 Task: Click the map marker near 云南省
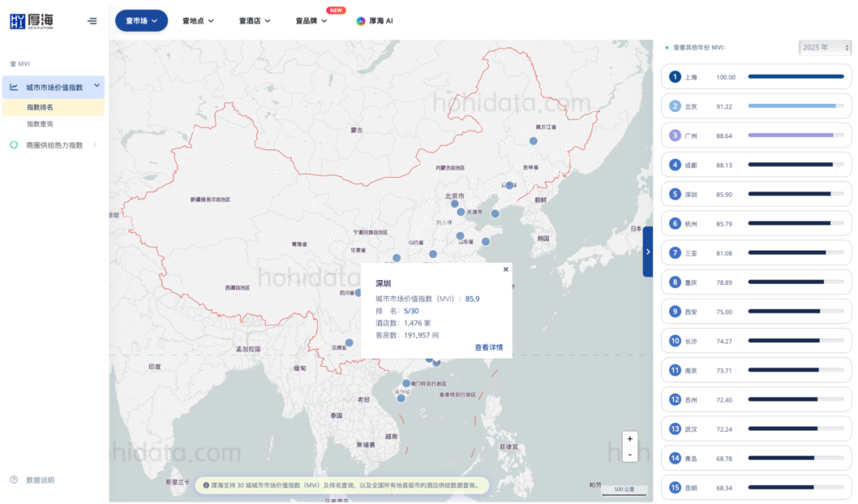click(x=349, y=343)
